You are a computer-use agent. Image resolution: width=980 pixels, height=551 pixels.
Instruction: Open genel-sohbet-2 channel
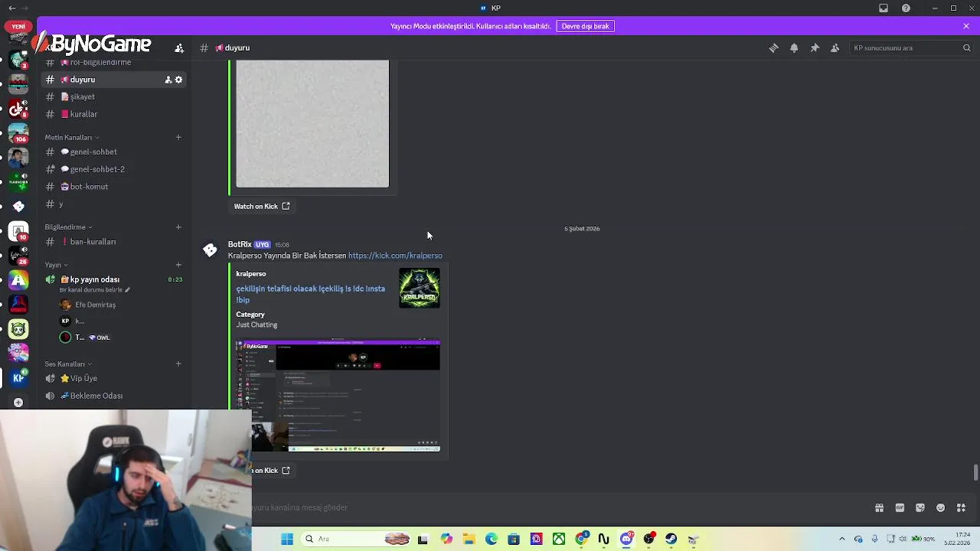tap(114, 169)
